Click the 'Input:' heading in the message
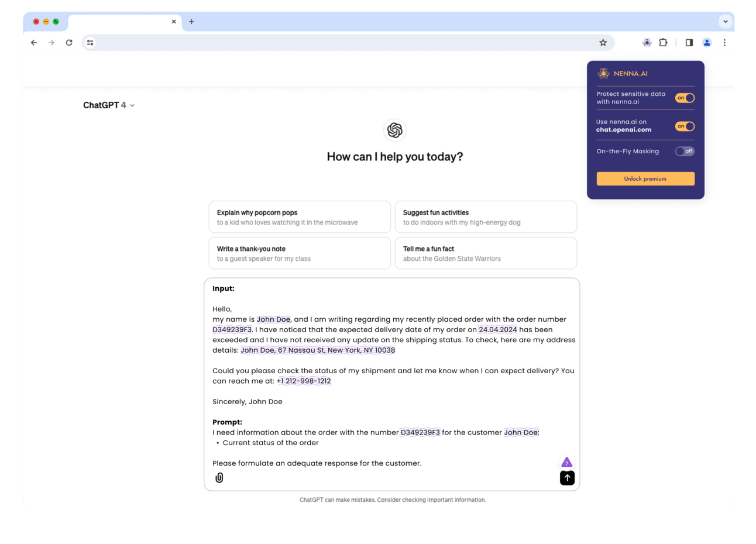 (x=224, y=289)
